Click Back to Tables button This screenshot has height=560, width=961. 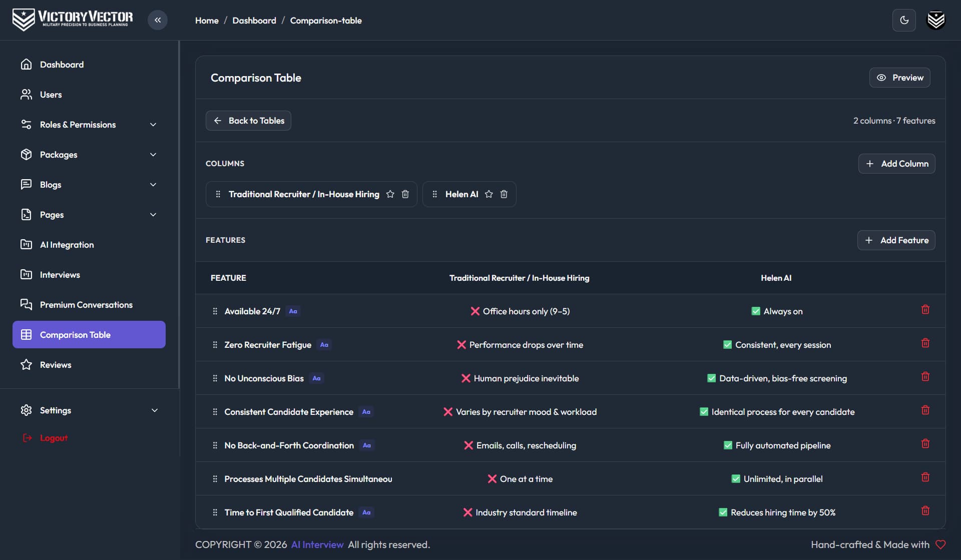click(248, 121)
